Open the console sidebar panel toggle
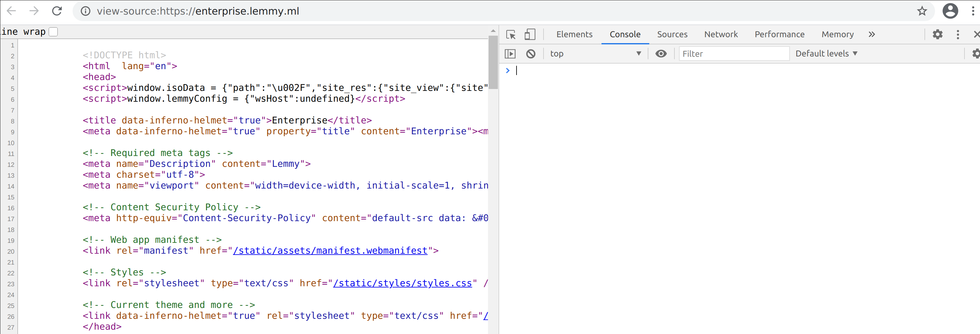This screenshot has width=980, height=334. [x=510, y=54]
